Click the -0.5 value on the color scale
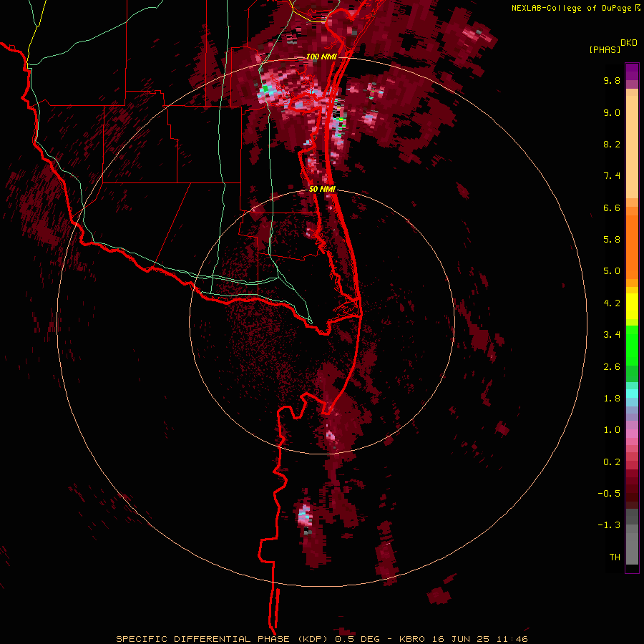644x644 pixels. click(x=609, y=494)
